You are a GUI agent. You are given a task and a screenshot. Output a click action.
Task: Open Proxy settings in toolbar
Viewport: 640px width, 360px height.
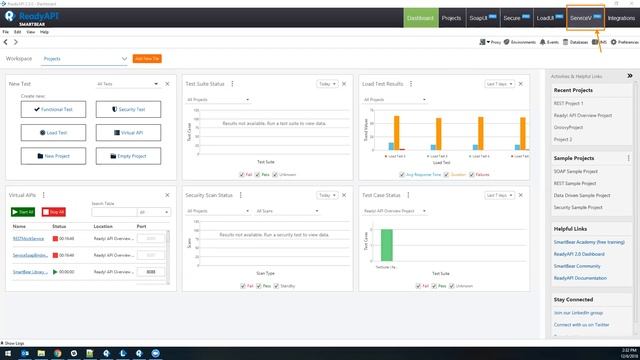490,42
